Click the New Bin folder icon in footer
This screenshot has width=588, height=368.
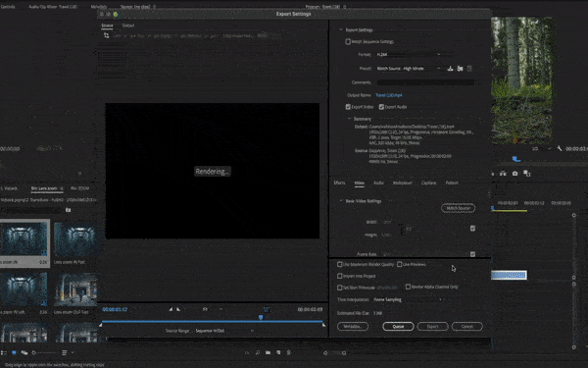coord(268,352)
